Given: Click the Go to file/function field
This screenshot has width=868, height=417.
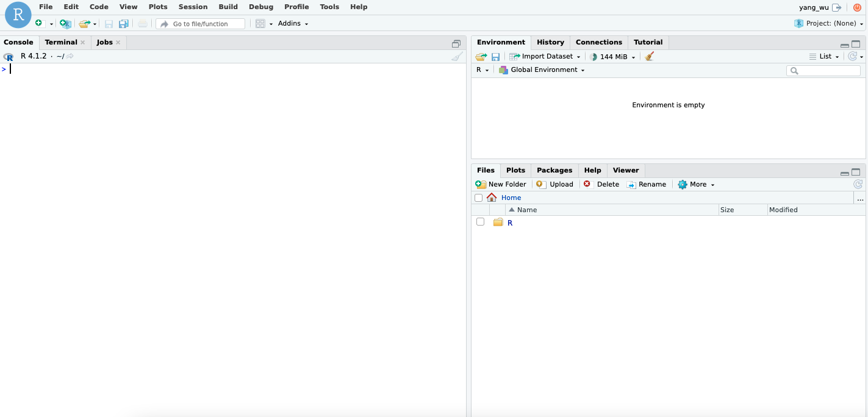Looking at the screenshot, I should (x=200, y=24).
